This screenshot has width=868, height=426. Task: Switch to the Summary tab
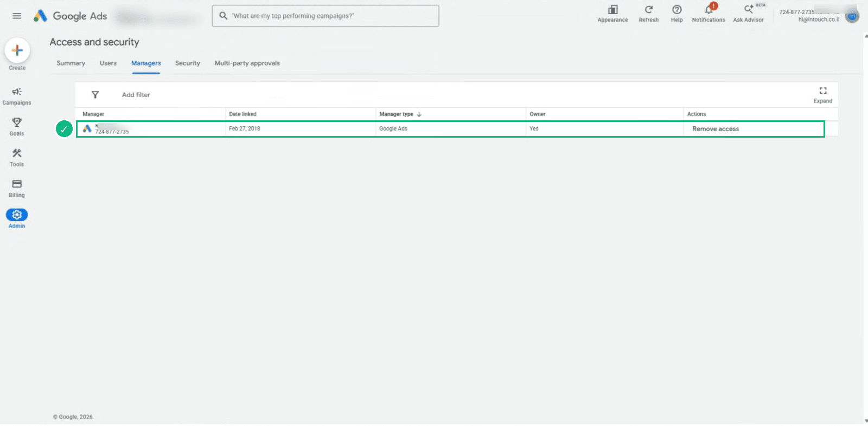pyautogui.click(x=71, y=63)
